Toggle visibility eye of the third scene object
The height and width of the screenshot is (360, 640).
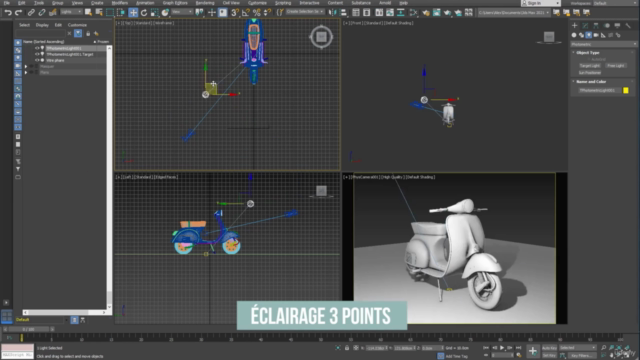37,60
